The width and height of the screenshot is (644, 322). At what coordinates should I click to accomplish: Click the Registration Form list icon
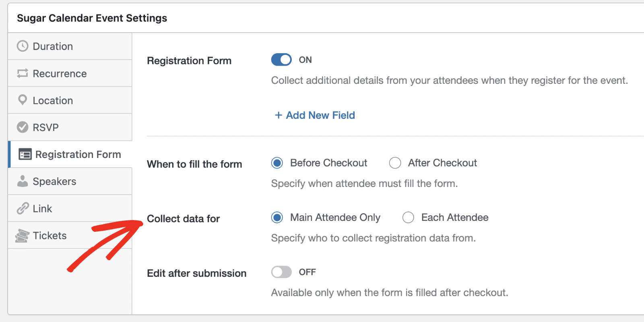coord(25,154)
